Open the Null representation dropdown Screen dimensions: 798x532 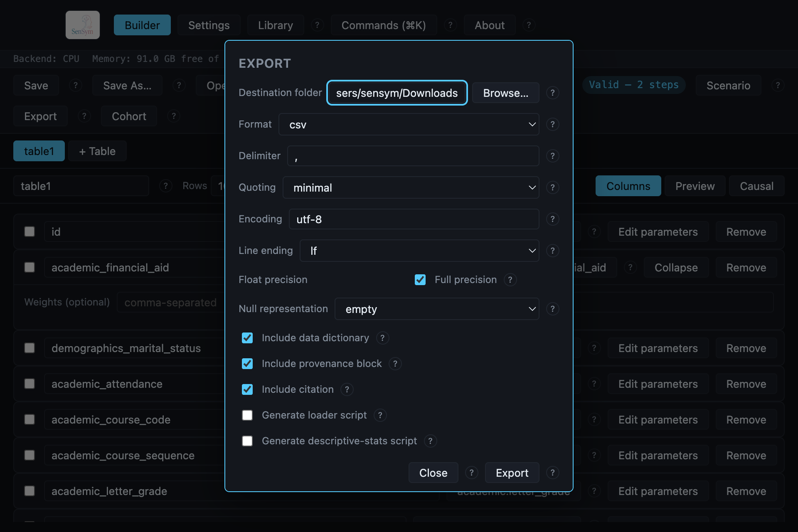pyautogui.click(x=437, y=309)
